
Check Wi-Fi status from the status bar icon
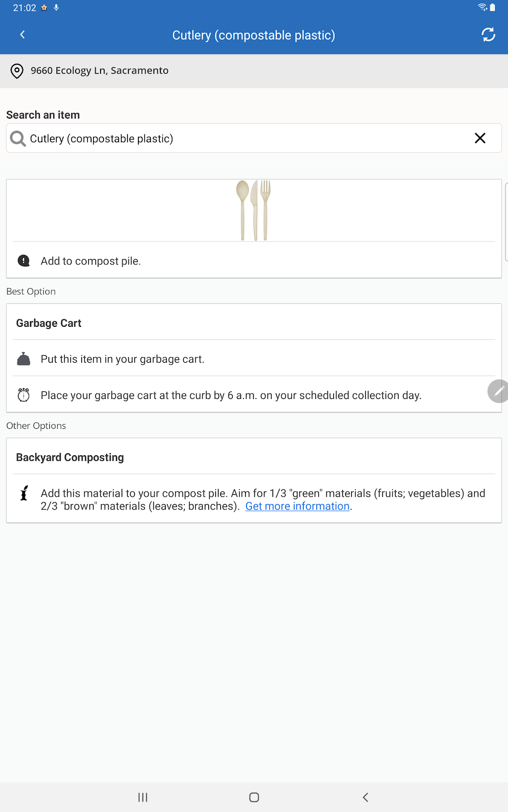click(x=482, y=7)
